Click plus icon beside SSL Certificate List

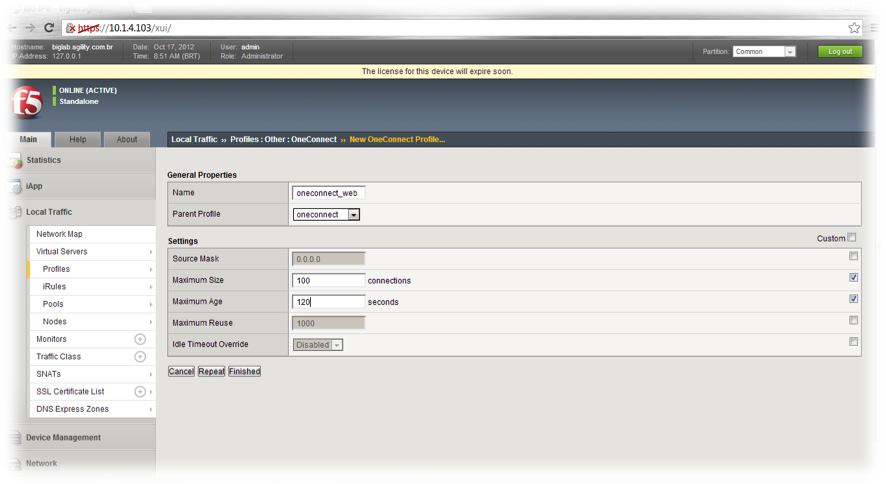[x=140, y=391]
